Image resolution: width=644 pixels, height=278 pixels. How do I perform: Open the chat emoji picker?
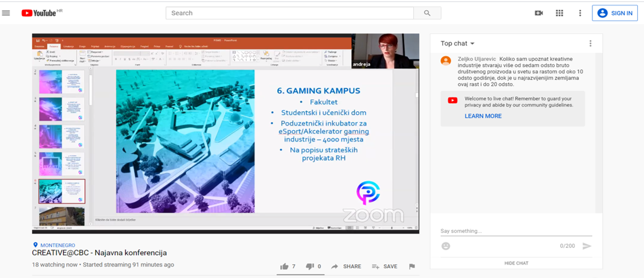(x=446, y=246)
